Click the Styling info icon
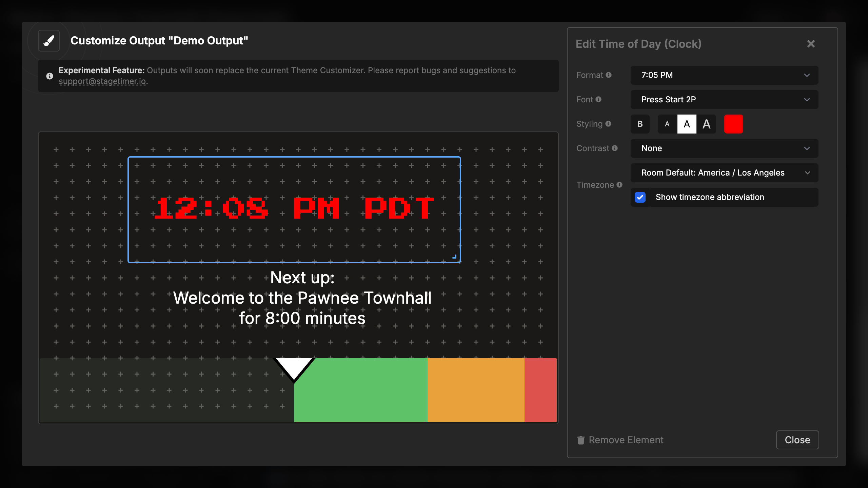 (608, 124)
